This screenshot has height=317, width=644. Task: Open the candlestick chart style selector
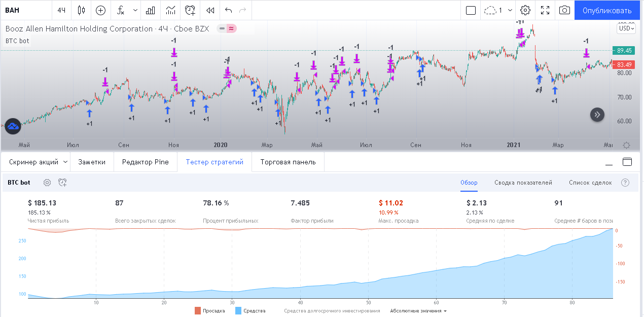click(82, 10)
